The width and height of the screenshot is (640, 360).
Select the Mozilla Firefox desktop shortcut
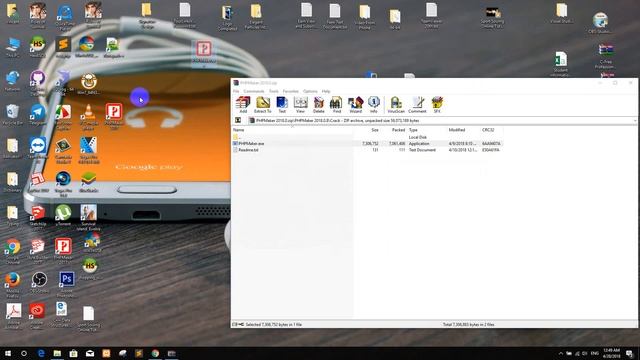(12, 284)
